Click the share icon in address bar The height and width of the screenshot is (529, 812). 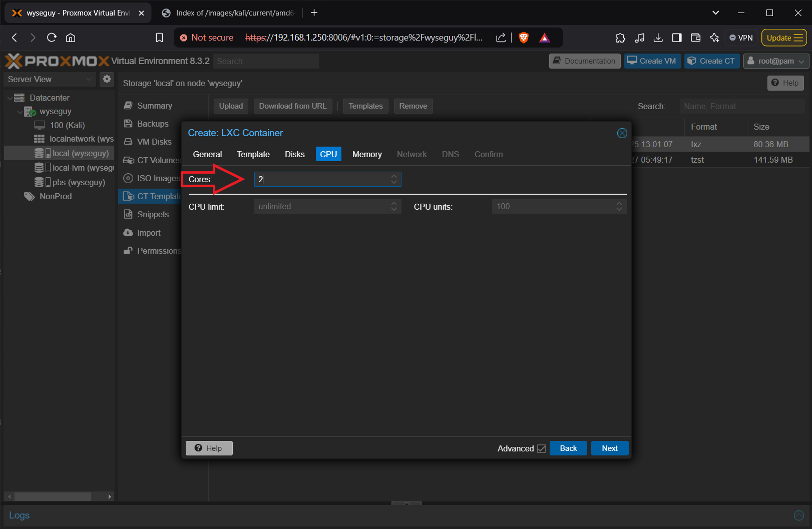click(x=501, y=38)
